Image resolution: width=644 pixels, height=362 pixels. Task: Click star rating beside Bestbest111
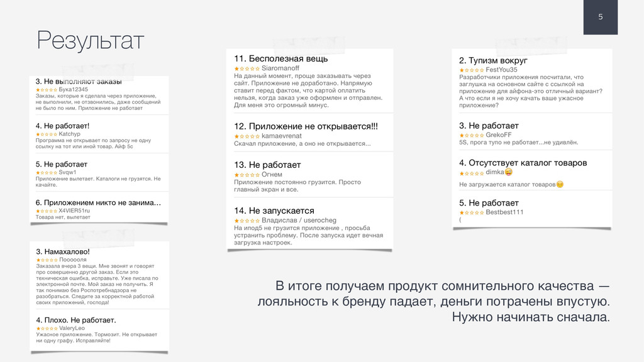472,212
